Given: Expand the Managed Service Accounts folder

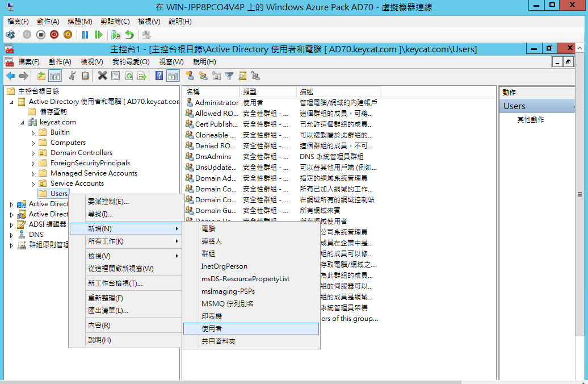Looking at the screenshot, I should tap(33, 174).
